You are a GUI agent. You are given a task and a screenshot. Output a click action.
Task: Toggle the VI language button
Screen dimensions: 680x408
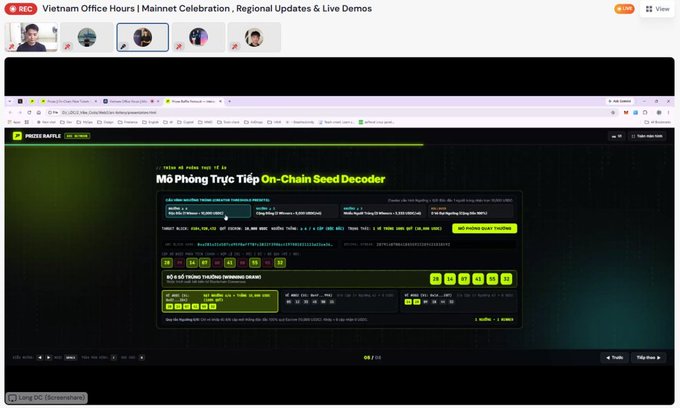pyautogui.click(x=617, y=136)
